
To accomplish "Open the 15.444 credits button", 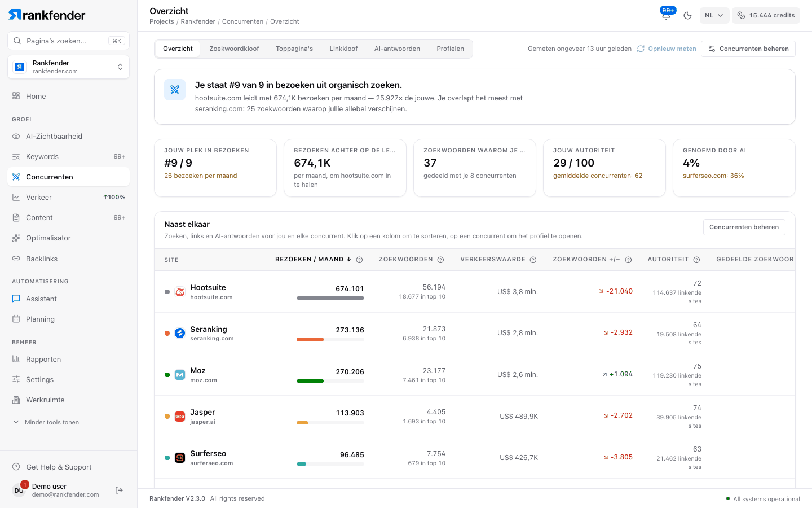I will click(766, 15).
